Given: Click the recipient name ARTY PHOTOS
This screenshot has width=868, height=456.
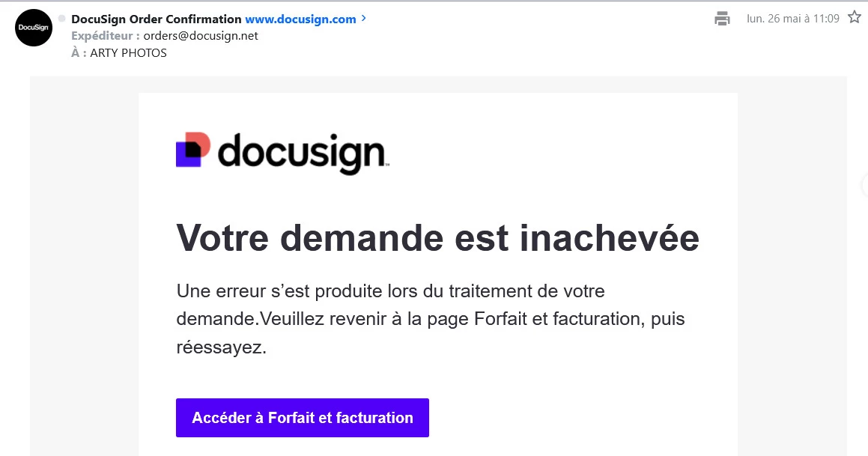Looking at the screenshot, I should pyautogui.click(x=128, y=53).
